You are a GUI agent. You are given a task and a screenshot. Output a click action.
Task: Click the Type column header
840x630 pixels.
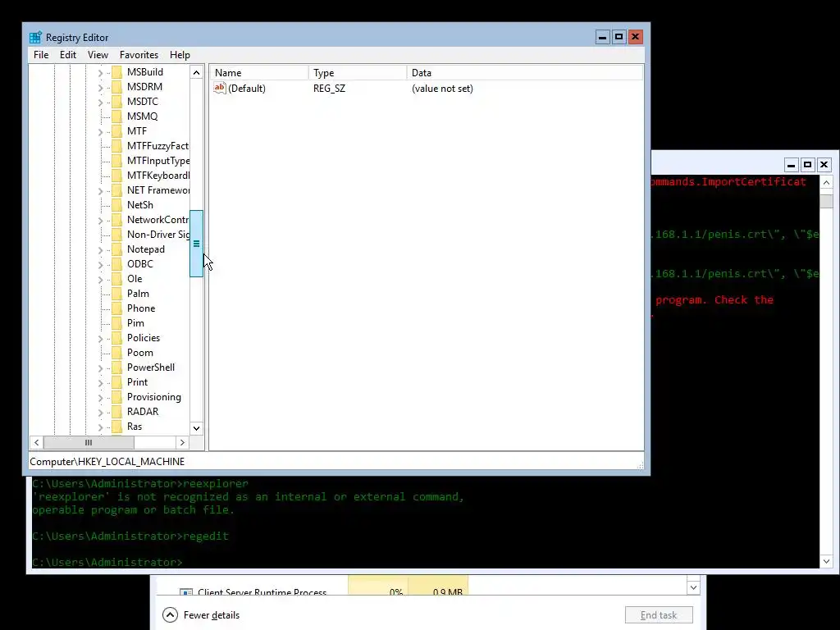click(x=358, y=73)
